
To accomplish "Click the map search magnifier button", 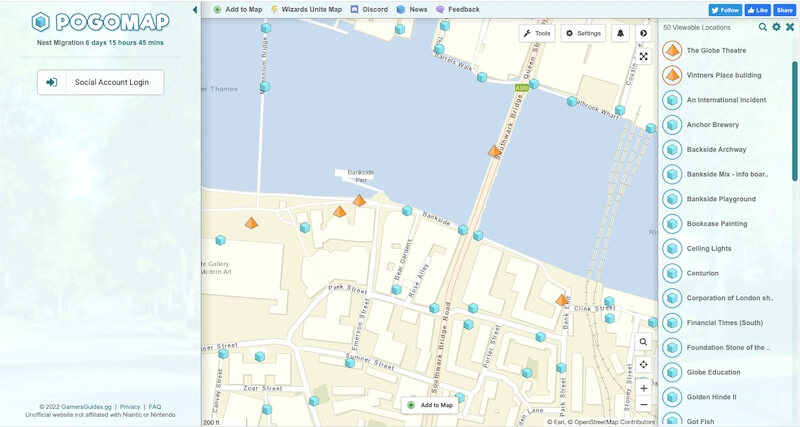I will (x=643, y=342).
